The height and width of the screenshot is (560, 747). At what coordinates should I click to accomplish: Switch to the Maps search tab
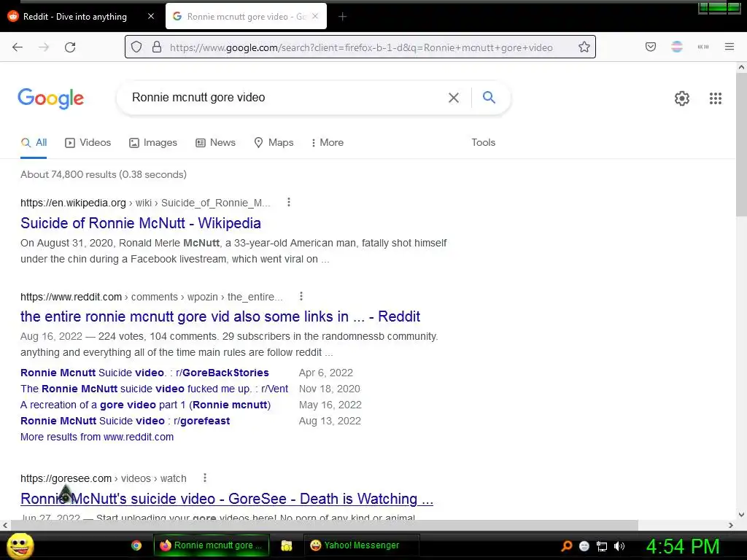tap(274, 142)
